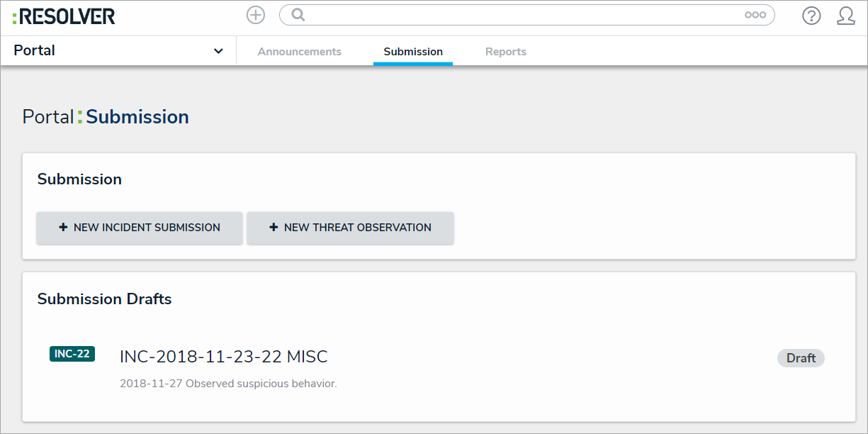Viewport: 868px width, 434px height.
Task: Click the Submission Drafts heading
Action: click(104, 299)
